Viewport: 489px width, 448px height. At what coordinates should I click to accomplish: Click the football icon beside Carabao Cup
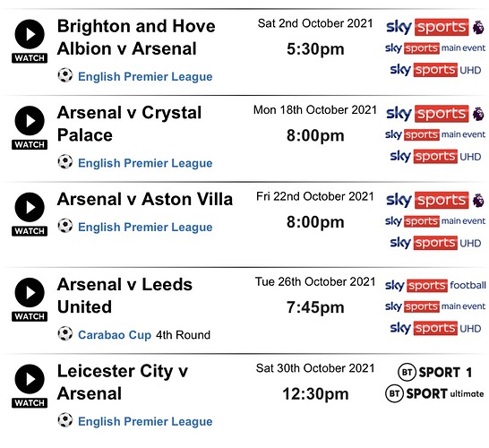[x=65, y=334]
